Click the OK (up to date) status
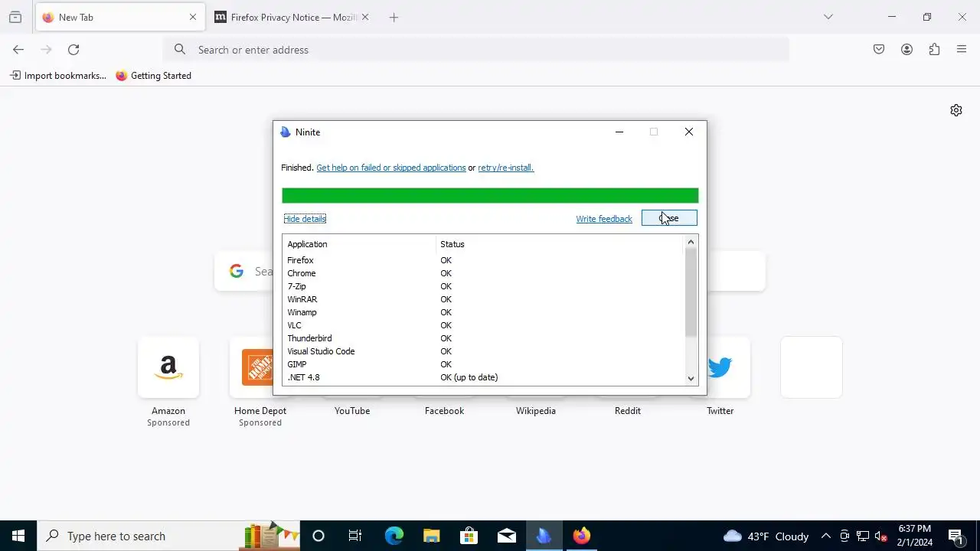The image size is (980, 551). pos(469,377)
